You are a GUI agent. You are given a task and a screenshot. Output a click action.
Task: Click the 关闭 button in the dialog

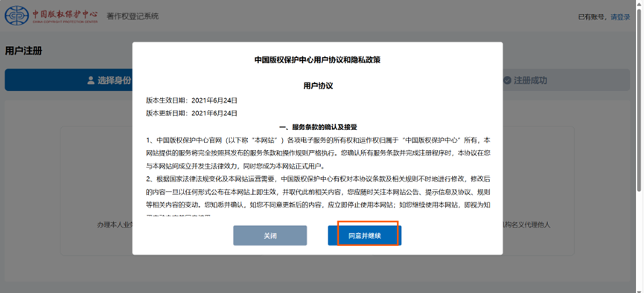click(x=270, y=236)
